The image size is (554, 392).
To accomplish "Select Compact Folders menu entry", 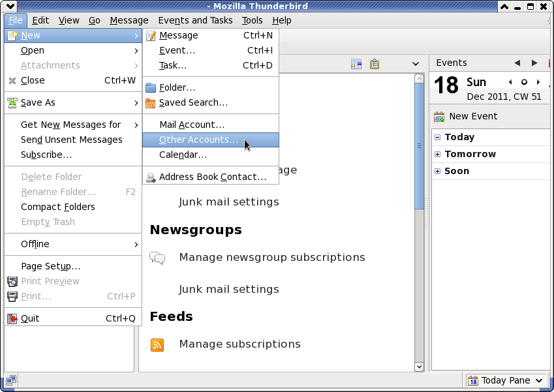I will pos(73,207).
